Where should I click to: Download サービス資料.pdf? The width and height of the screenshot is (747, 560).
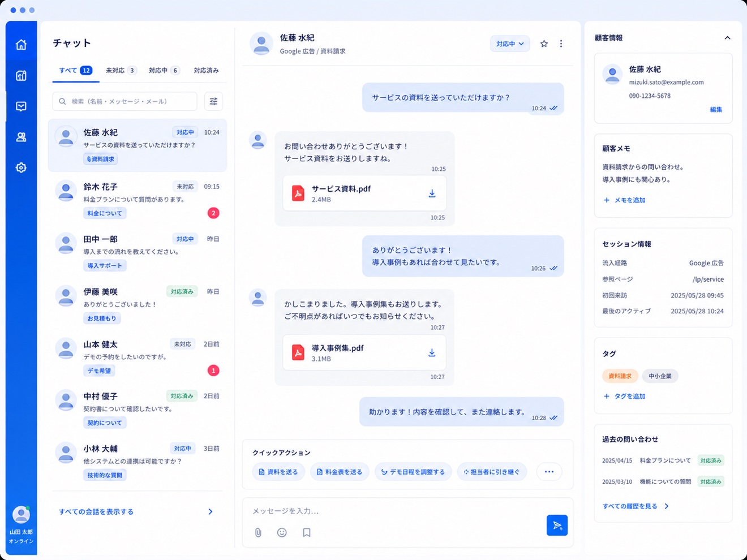pos(432,193)
